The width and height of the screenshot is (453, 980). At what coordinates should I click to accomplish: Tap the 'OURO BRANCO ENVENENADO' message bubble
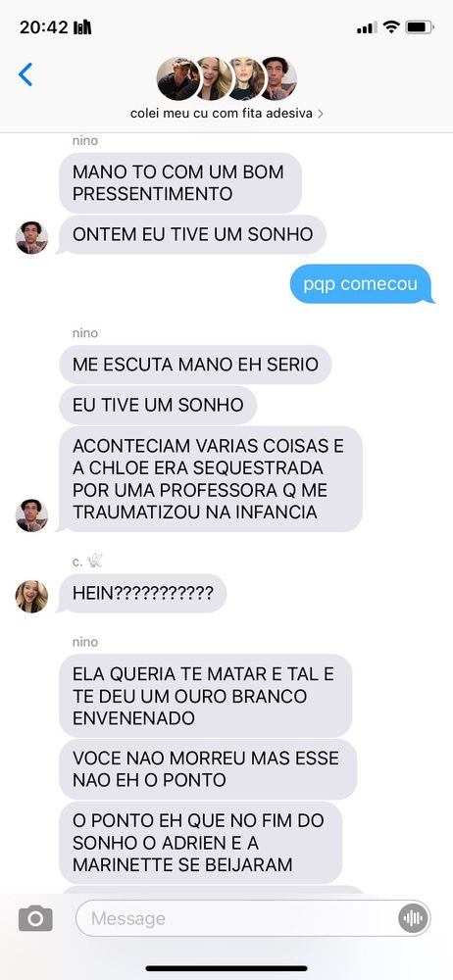pos(205,696)
